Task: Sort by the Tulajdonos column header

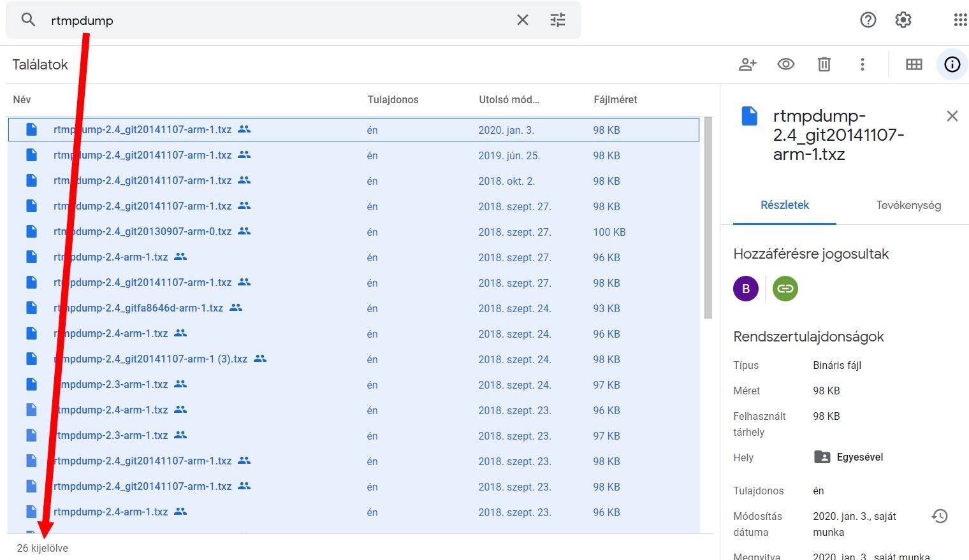Action: [x=393, y=99]
